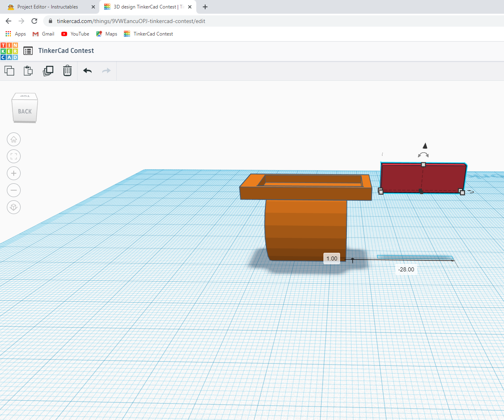Click the 1.00 dimension value of the red box
The width and height of the screenshot is (504, 420).
(x=332, y=258)
